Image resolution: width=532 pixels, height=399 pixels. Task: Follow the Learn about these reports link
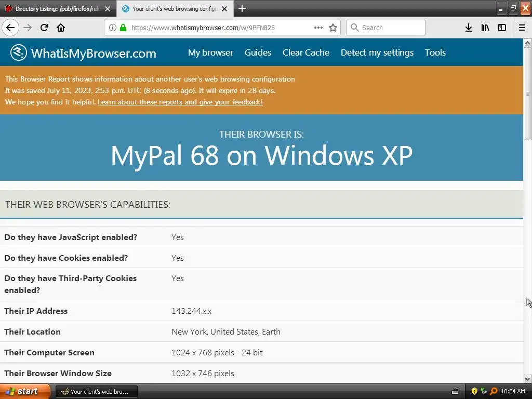[x=180, y=102]
